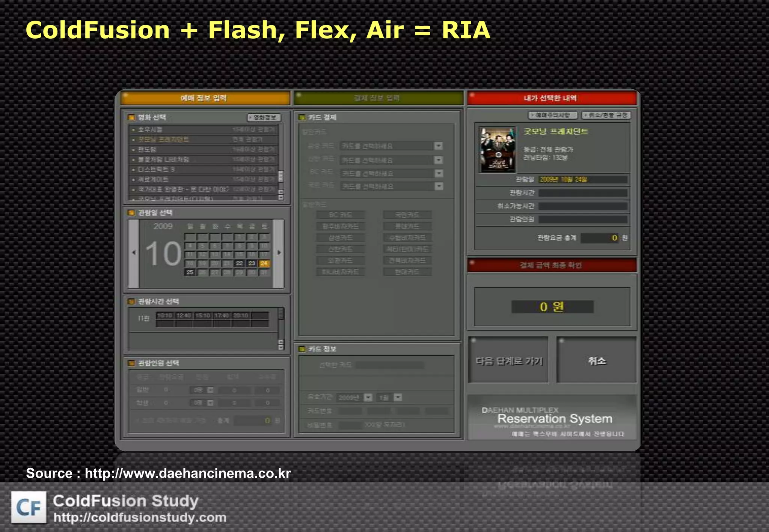This screenshot has height=532, width=769.
Task: Click the movie list scrollbar thumb
Action: pyautogui.click(x=280, y=176)
